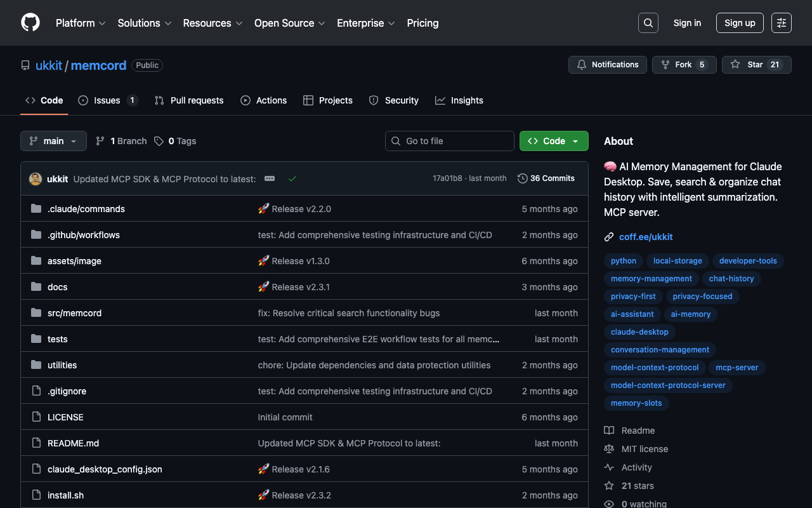Click the GitHub logo icon

(30, 23)
